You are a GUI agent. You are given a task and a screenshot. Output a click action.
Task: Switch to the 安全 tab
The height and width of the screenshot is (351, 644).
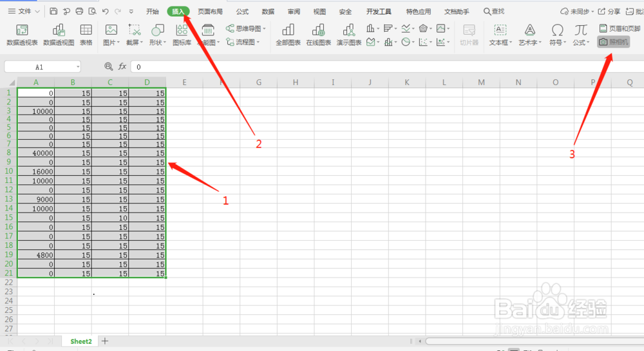coord(345,12)
